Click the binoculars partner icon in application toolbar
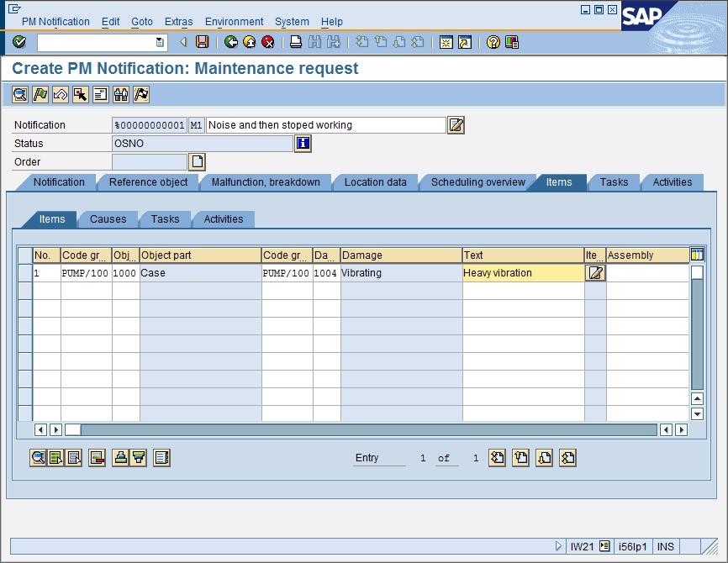 click(121, 95)
